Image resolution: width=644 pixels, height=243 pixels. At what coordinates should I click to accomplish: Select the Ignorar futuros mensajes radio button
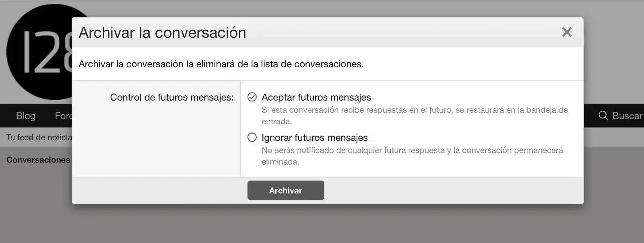point(252,138)
